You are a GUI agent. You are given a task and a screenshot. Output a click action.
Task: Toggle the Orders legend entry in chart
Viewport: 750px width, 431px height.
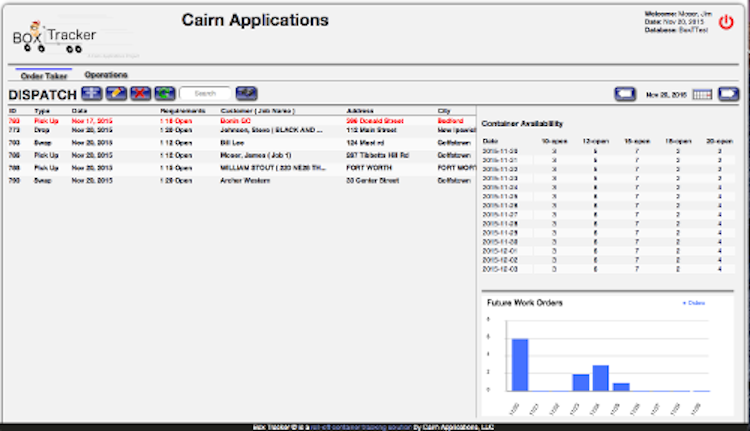(694, 303)
